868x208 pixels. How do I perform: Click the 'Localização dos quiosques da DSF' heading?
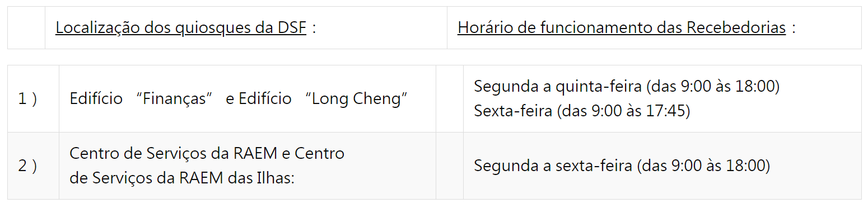coord(181,28)
